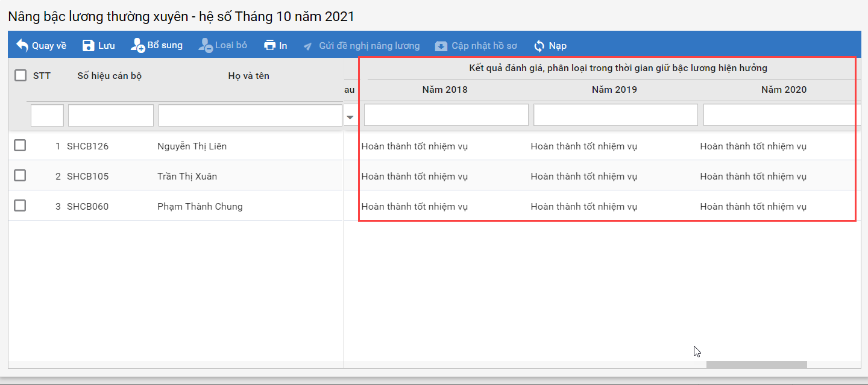The height and width of the screenshot is (385, 868).
Task: Click the Cập nhật hồ sơ archive icon
Action: pos(441,46)
